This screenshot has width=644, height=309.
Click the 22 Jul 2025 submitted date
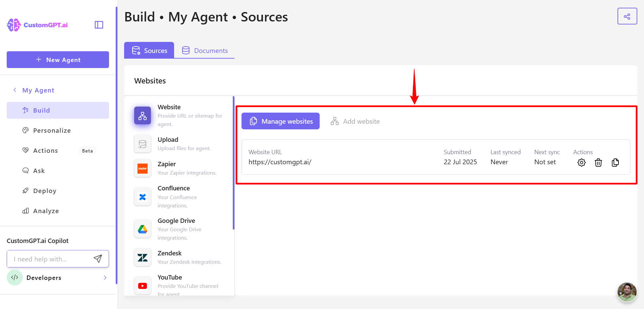(460, 162)
